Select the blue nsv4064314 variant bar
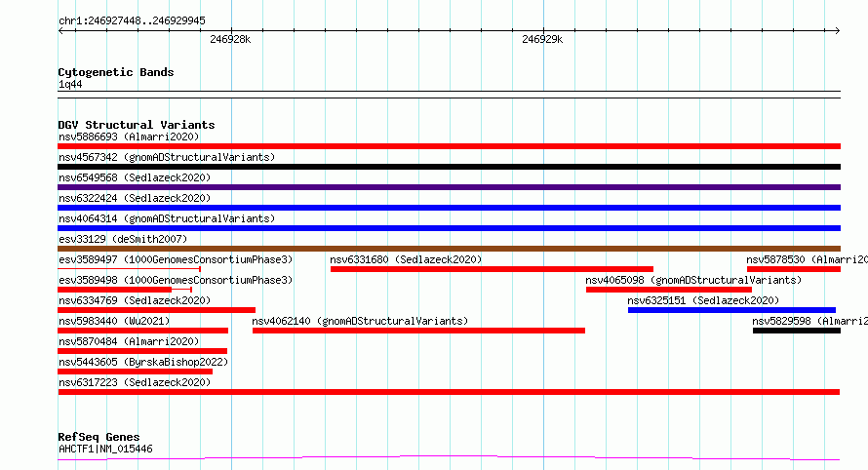Screen dimensions: 868x470 [449, 228]
